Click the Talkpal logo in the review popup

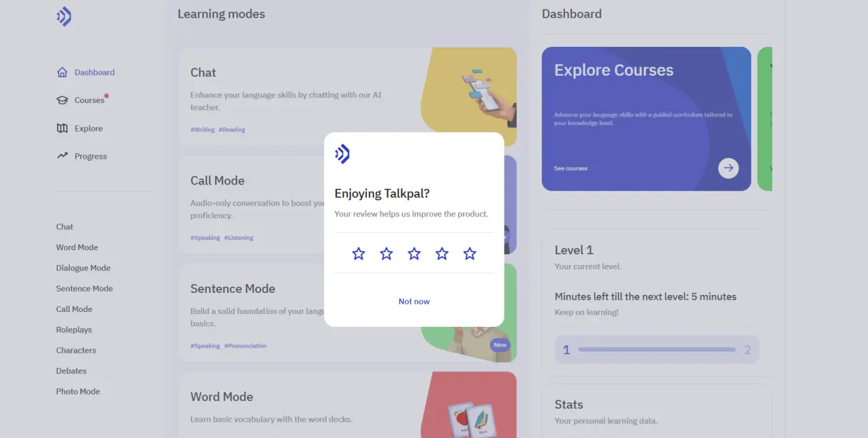tap(342, 154)
